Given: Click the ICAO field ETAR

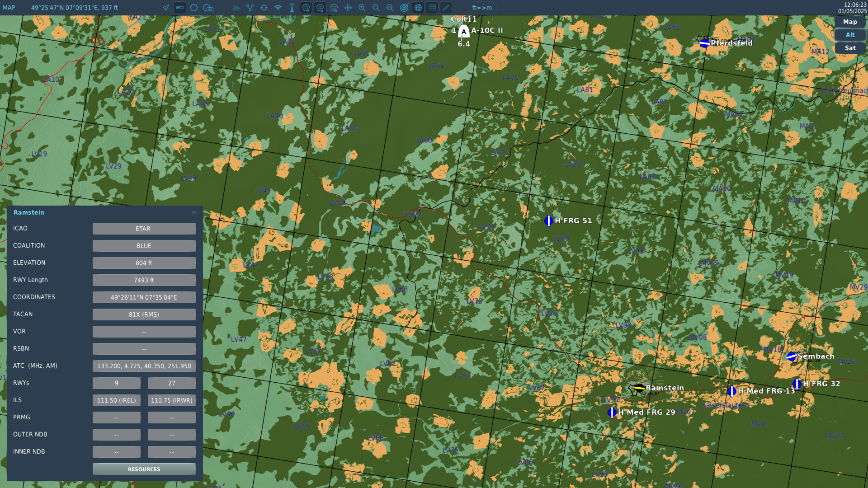Looking at the screenshot, I should tap(144, 229).
